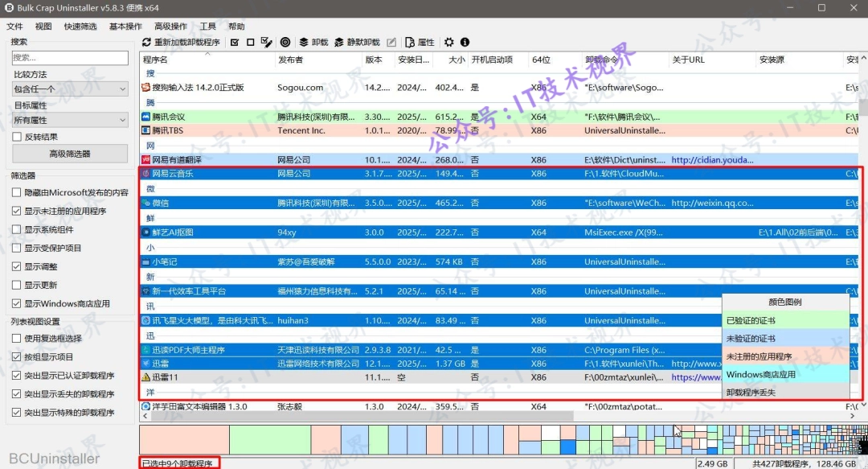This screenshot has height=469, width=868.
Task: Open settings via the toolbar gear icon
Action: pyautogui.click(x=449, y=42)
